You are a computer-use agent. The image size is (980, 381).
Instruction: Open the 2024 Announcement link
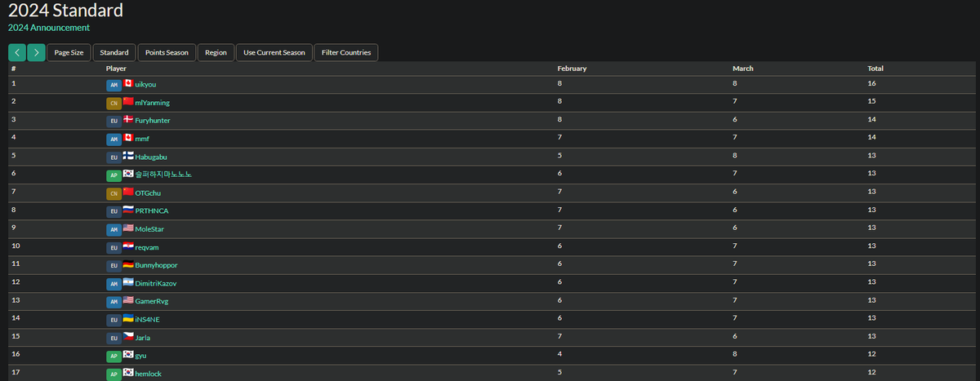(49, 27)
